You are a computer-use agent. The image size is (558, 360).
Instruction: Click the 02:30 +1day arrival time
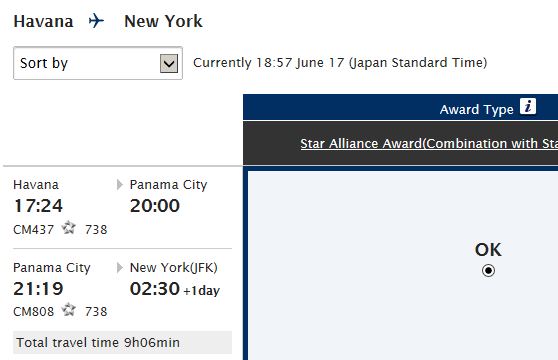pyautogui.click(x=174, y=288)
